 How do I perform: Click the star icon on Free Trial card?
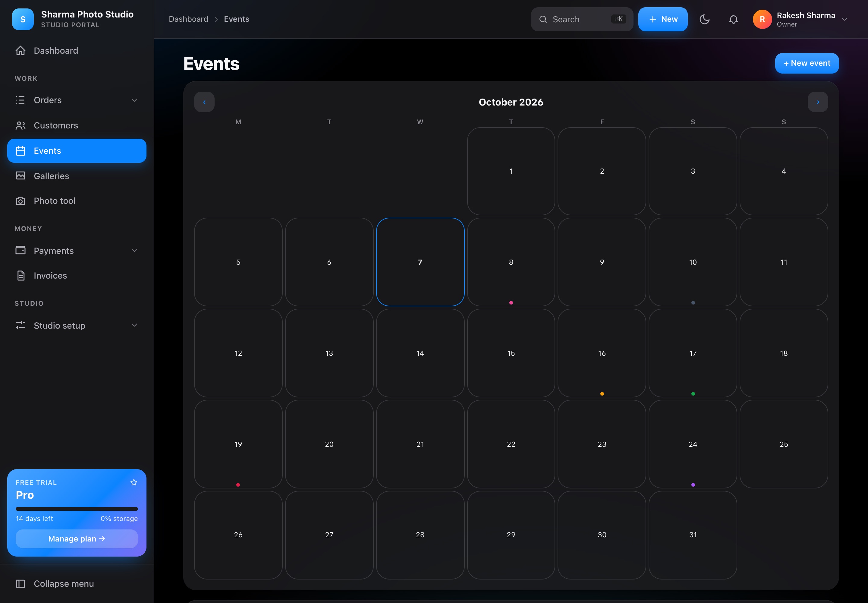134,482
